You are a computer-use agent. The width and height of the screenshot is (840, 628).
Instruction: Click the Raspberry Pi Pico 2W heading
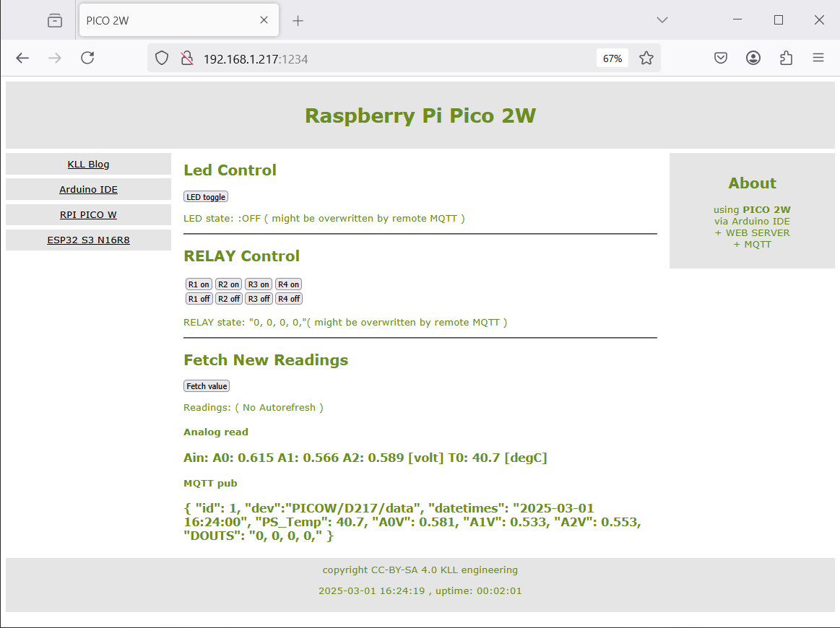pyautogui.click(x=420, y=115)
